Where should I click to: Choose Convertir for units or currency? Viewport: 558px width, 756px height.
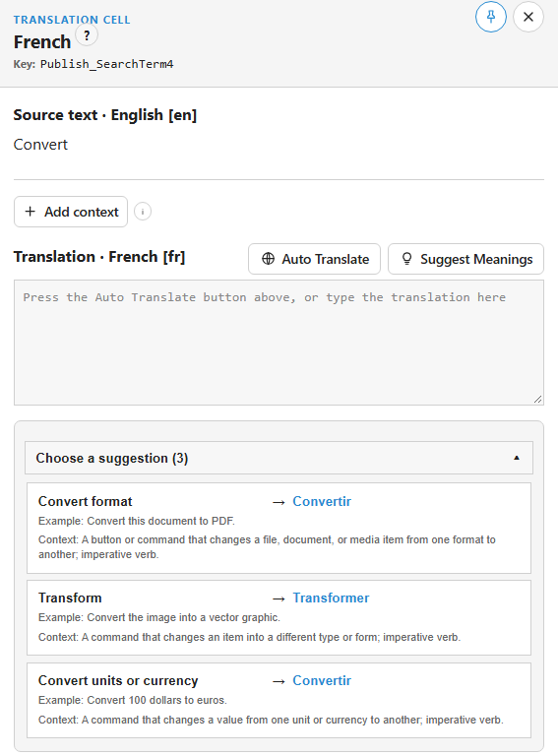322,681
